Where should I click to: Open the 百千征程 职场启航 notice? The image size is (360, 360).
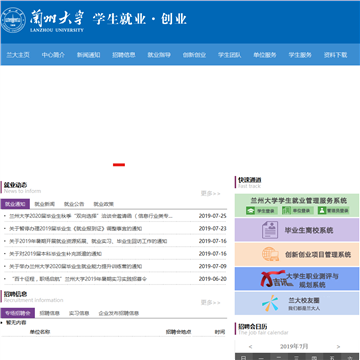point(79,279)
